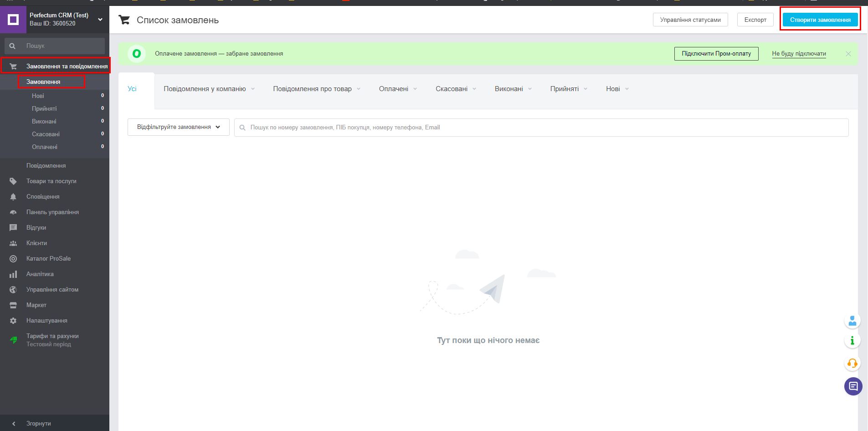Click the Не буду підключати link

pos(799,54)
